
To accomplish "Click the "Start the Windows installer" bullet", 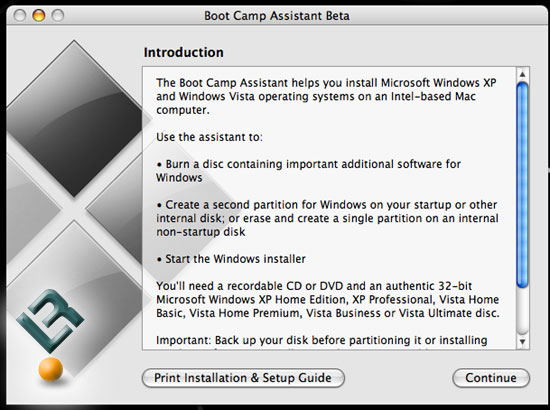I will tap(231, 259).
